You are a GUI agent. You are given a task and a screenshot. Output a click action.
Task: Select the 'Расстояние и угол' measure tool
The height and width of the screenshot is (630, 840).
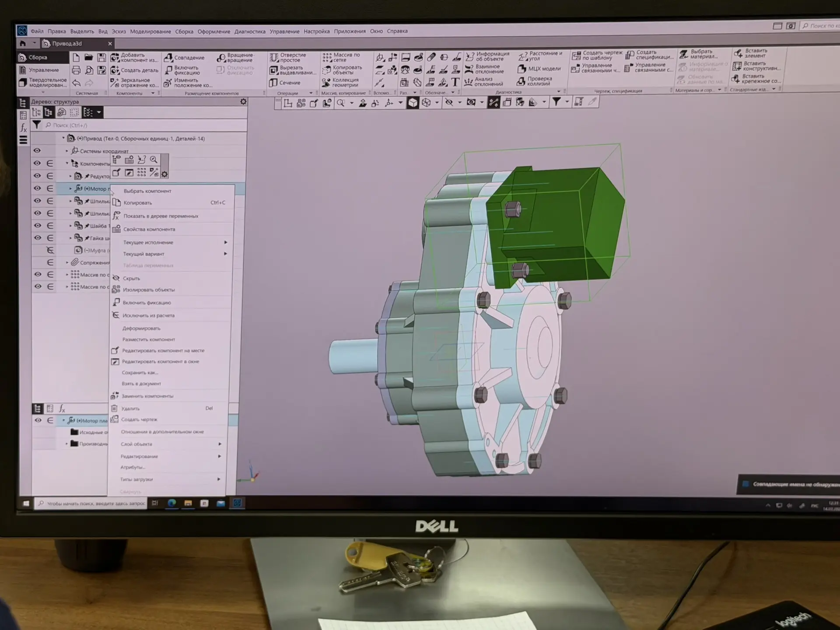[x=540, y=56]
